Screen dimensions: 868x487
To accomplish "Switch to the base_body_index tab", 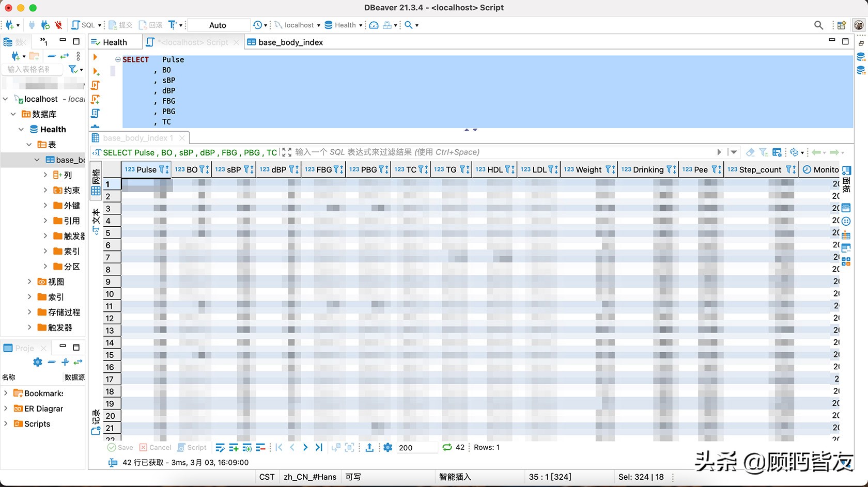I will point(290,42).
